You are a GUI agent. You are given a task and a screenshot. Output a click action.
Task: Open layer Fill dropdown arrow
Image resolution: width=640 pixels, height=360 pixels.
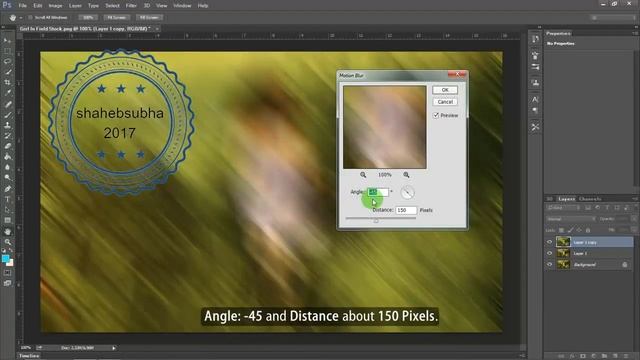(633, 230)
